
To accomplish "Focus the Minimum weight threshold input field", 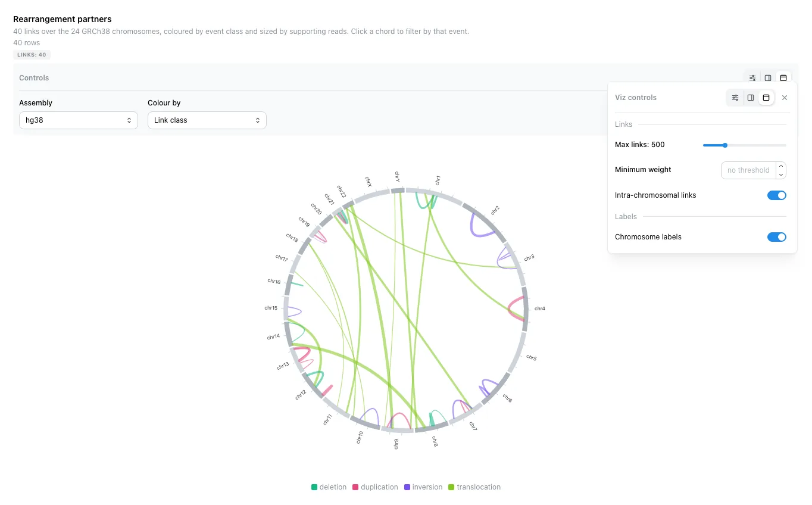I will point(749,170).
